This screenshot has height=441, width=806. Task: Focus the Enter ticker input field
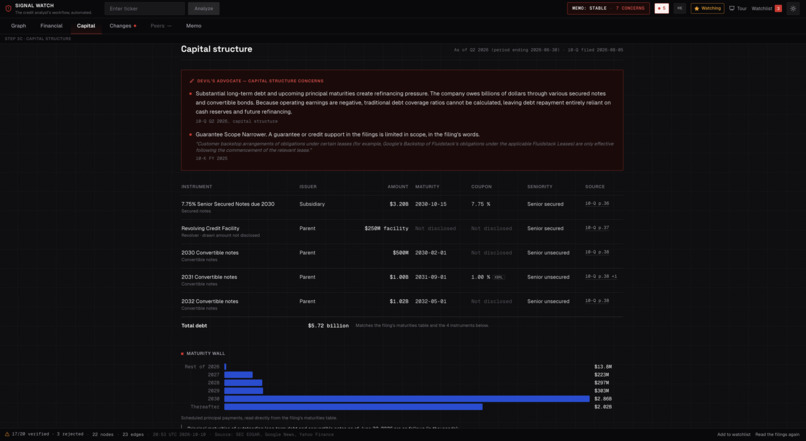pos(144,8)
